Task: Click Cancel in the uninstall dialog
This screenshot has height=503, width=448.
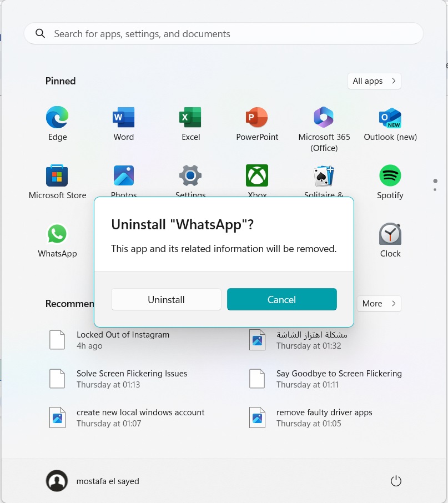Action: pyautogui.click(x=282, y=299)
